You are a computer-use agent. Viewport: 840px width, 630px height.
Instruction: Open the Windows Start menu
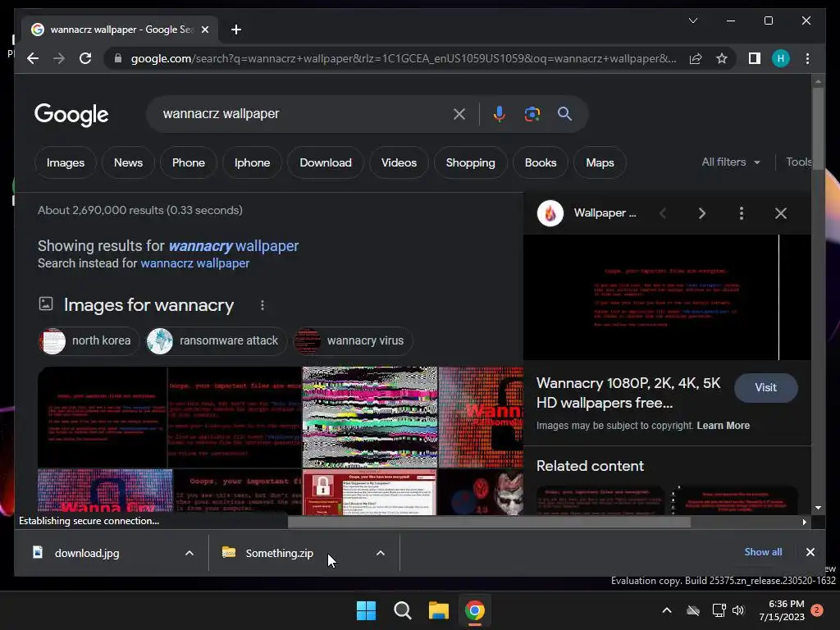pyautogui.click(x=367, y=610)
